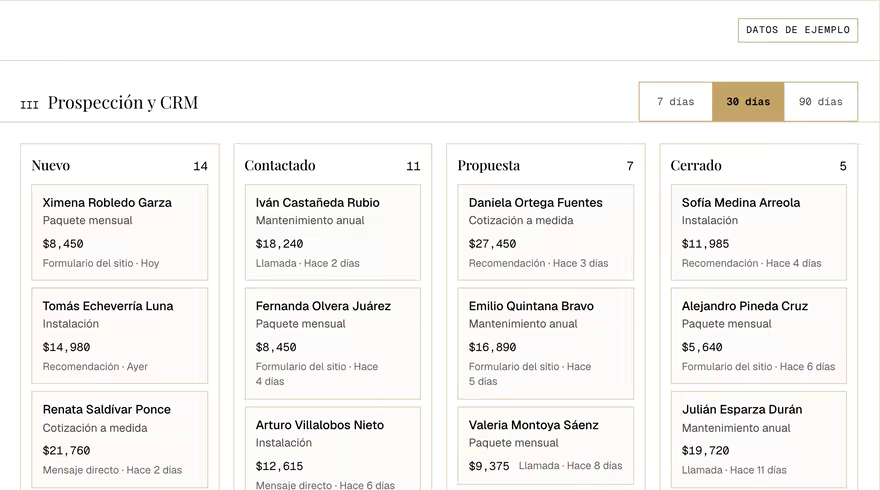This screenshot has width=880, height=490.
Task: Click the Contactado count 11
Action: (x=413, y=166)
